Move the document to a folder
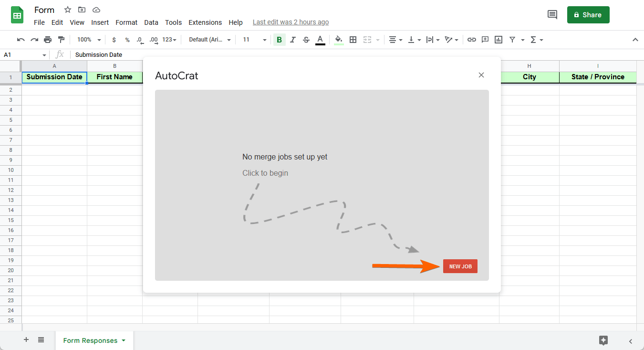This screenshot has width=644, height=350. pos(82,10)
